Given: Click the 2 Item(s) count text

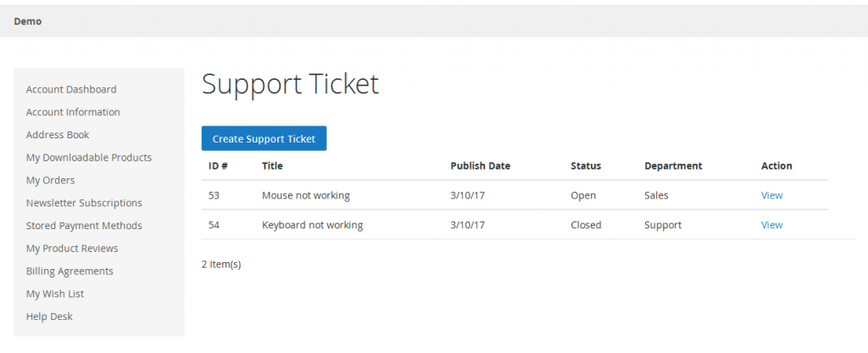Looking at the screenshot, I should pyautogui.click(x=221, y=265).
